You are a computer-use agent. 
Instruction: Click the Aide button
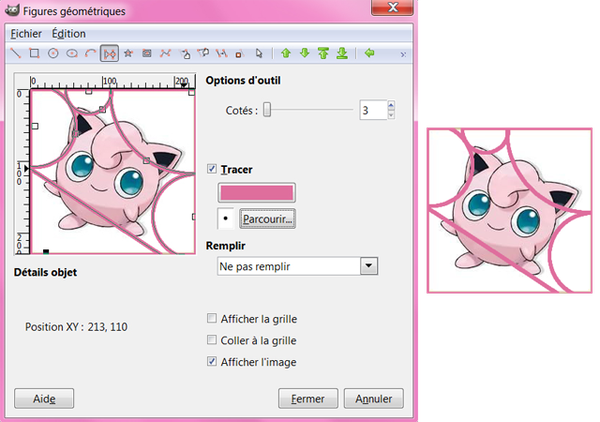click(x=44, y=399)
